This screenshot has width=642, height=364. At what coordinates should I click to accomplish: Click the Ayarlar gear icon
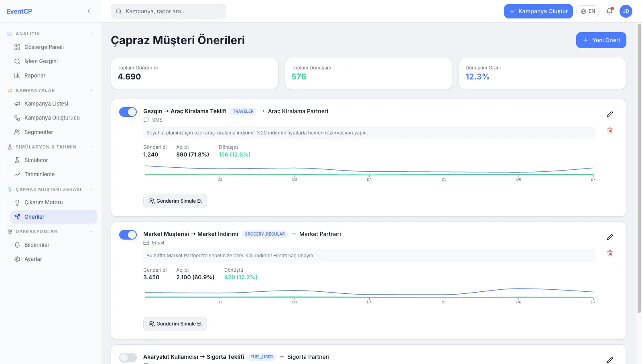pyautogui.click(x=17, y=259)
